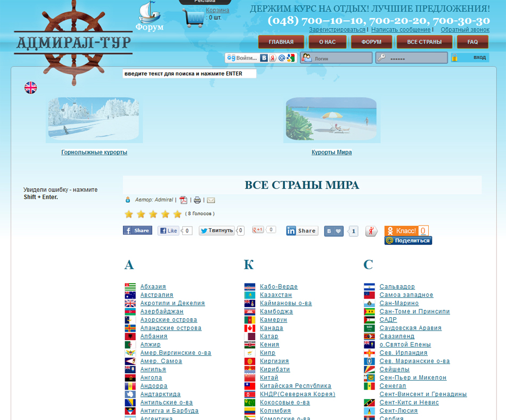Open the FAQ menu item
The image size is (506, 420).
pyautogui.click(x=472, y=42)
